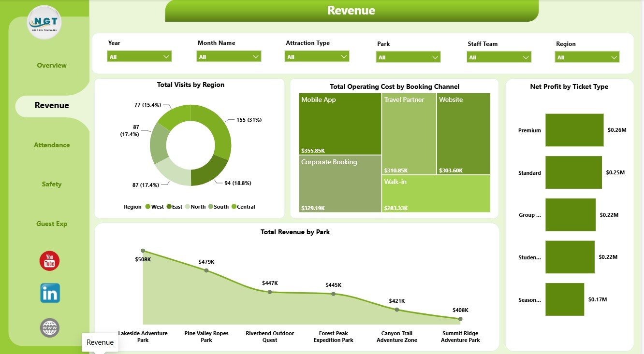Image resolution: width=644 pixels, height=354 pixels.
Task: Open the Safety page
Action: click(x=52, y=184)
